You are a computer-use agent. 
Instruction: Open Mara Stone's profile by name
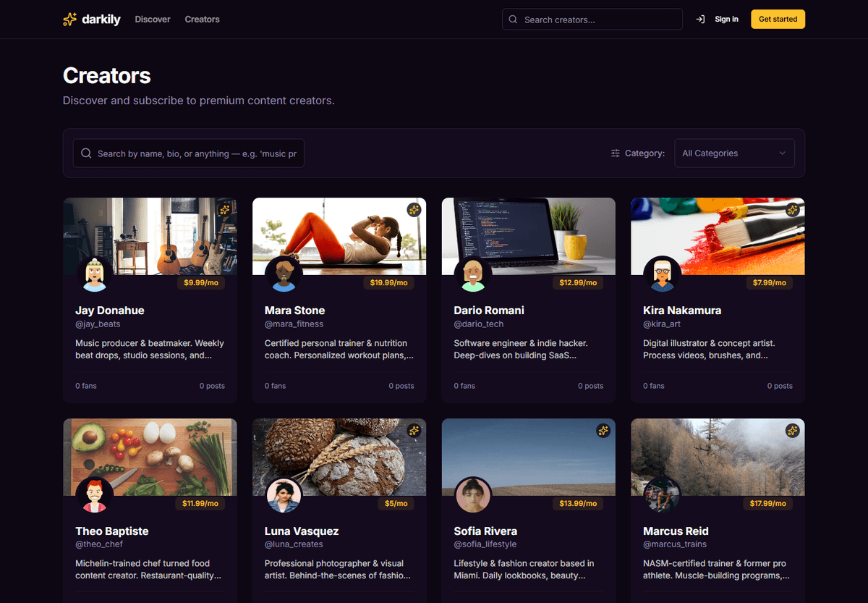pyautogui.click(x=294, y=311)
